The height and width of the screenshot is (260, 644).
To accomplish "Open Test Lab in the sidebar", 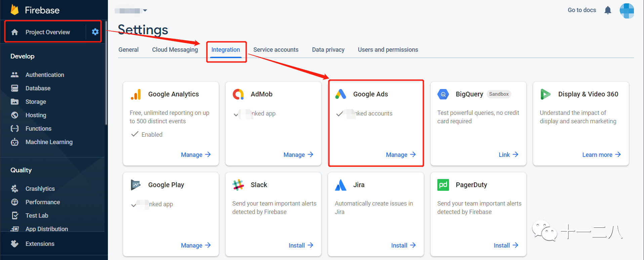I will (x=37, y=215).
